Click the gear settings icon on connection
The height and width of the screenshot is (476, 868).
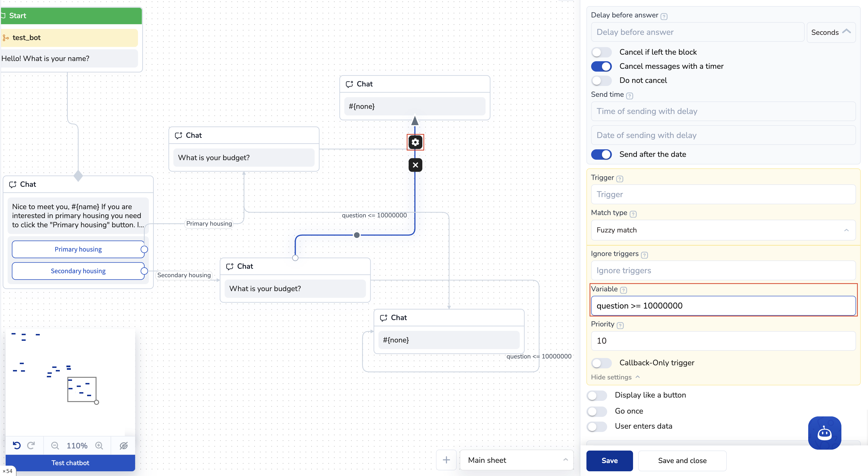coord(415,142)
